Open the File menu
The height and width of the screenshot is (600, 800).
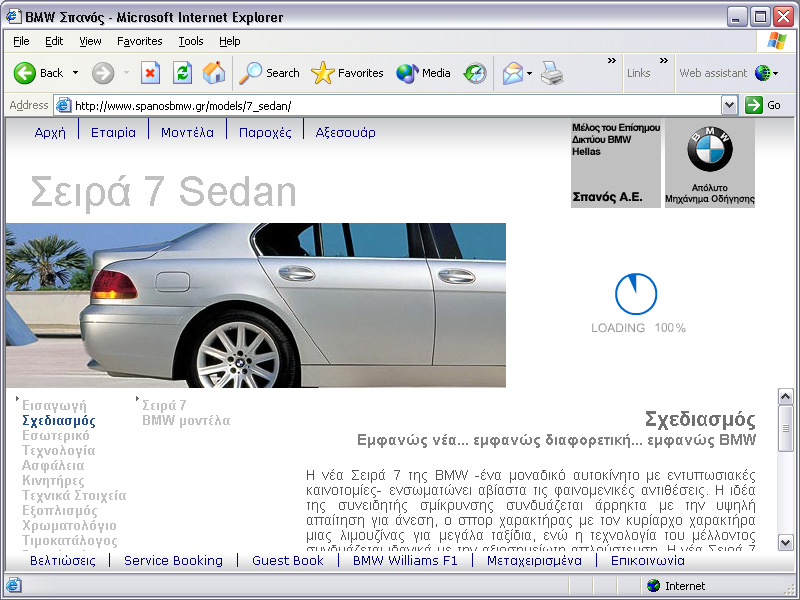21,41
